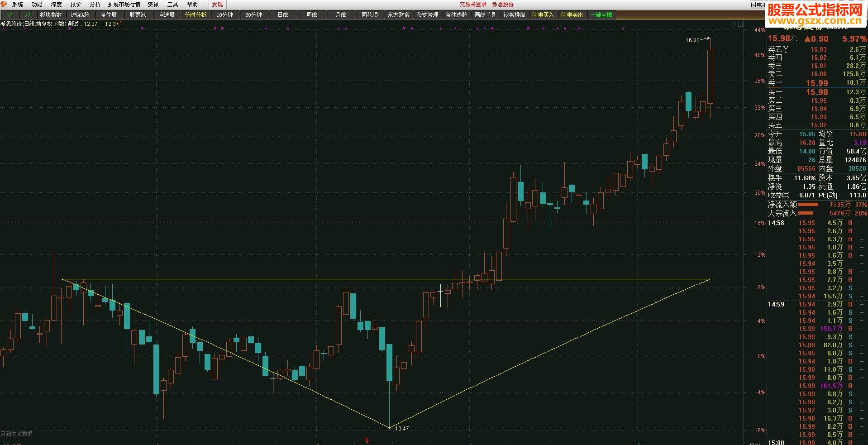Switch chart to 10分钟 period

[224, 15]
